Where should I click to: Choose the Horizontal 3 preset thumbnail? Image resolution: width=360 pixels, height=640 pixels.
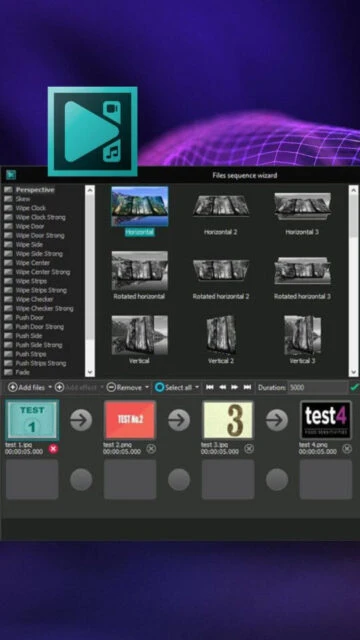click(x=302, y=206)
